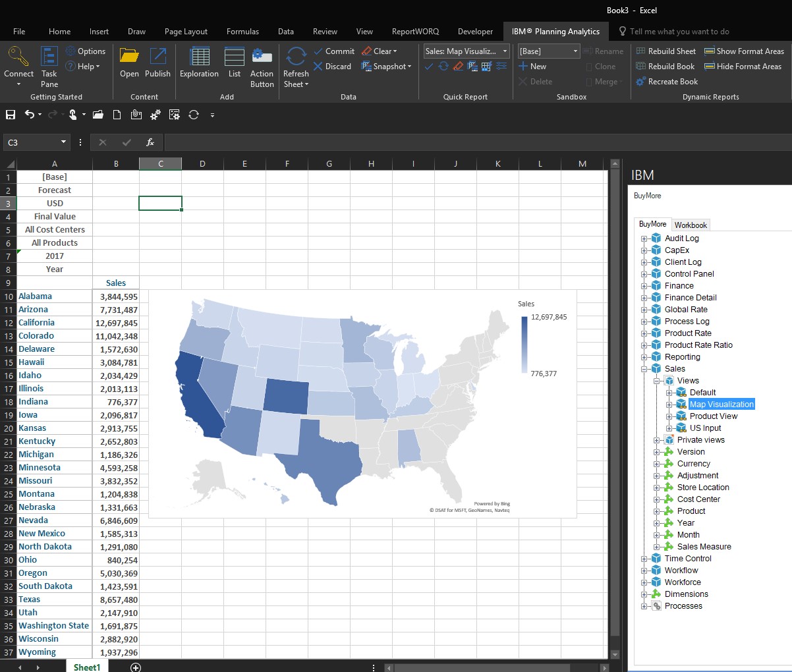Select the Private views node
Image resolution: width=792 pixels, height=672 pixels.
pos(700,440)
